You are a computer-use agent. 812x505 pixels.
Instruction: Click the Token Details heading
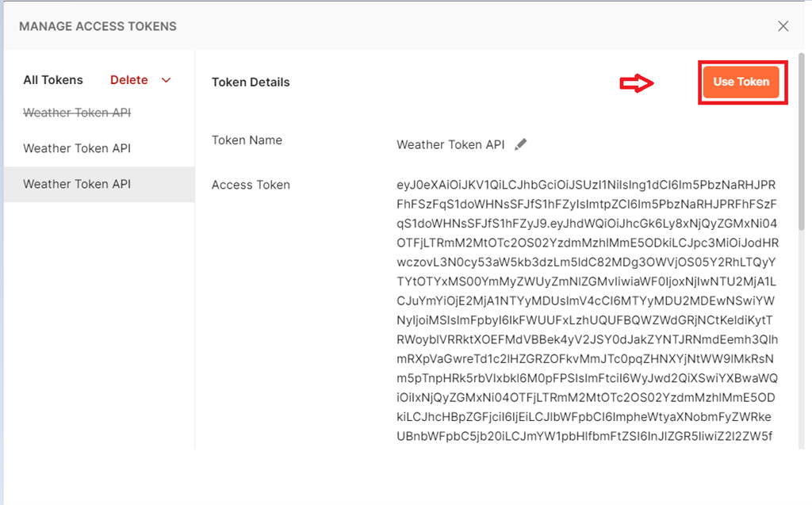coord(251,82)
